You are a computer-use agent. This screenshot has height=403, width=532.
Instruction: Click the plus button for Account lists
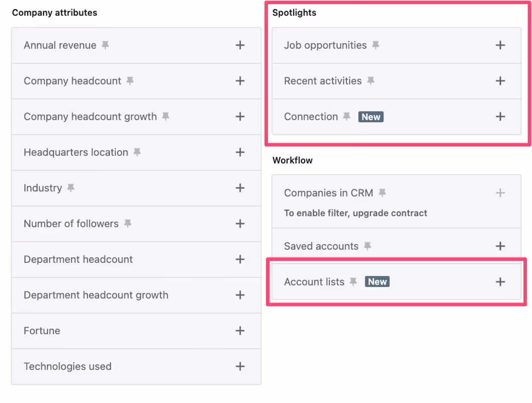click(500, 282)
